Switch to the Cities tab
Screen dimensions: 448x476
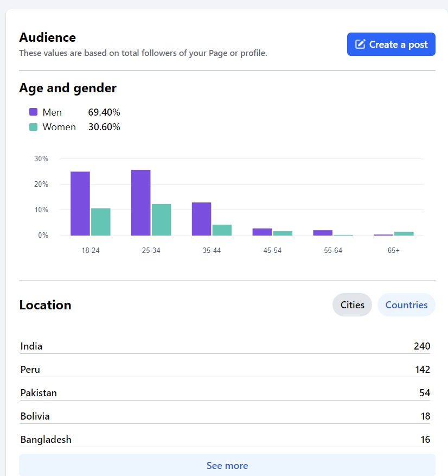(352, 305)
